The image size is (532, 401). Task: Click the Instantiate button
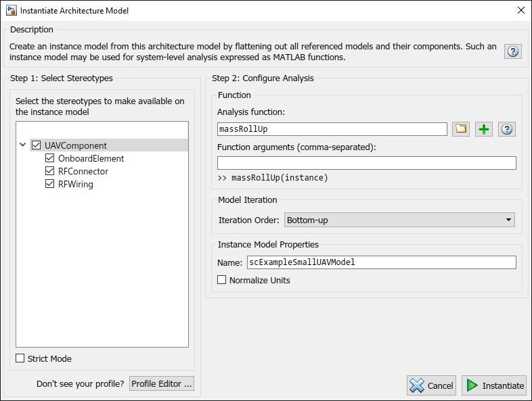click(495, 385)
